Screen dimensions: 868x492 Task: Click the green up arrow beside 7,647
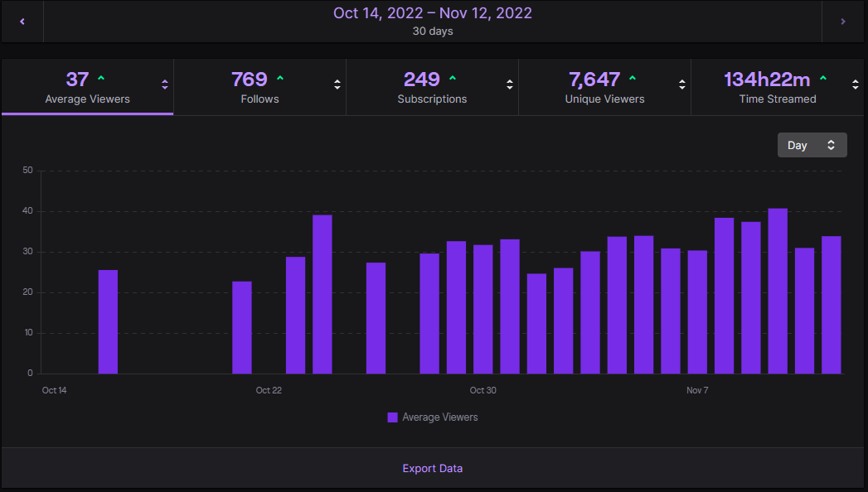(633, 79)
